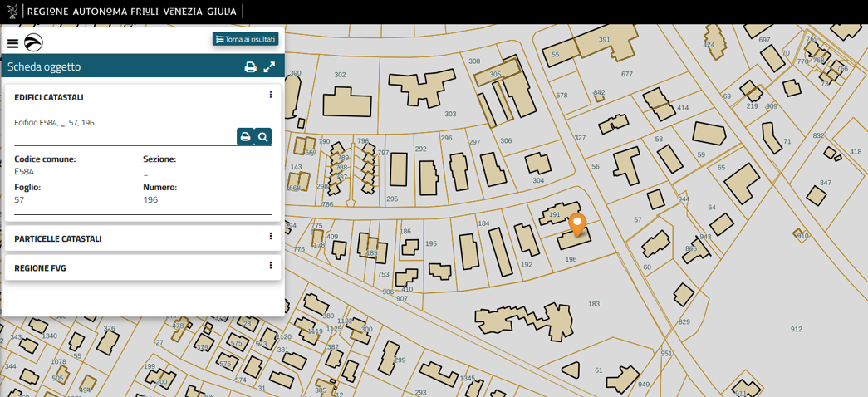This screenshot has height=397, width=868.
Task: Click the regional coat of arms logo
Action: (x=12, y=12)
